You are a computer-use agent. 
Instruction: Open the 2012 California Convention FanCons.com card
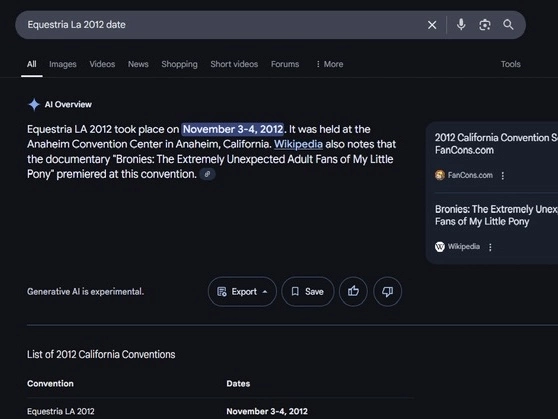coord(496,144)
